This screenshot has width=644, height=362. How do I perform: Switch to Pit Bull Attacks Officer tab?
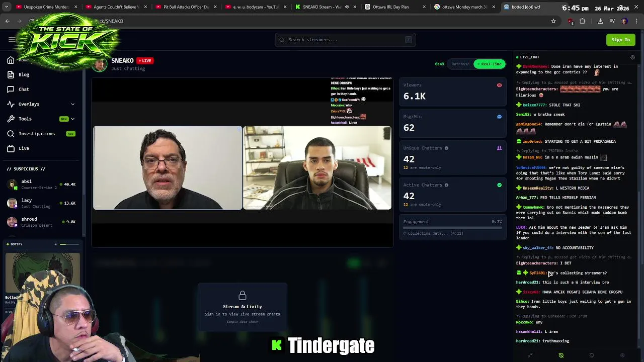(x=185, y=7)
